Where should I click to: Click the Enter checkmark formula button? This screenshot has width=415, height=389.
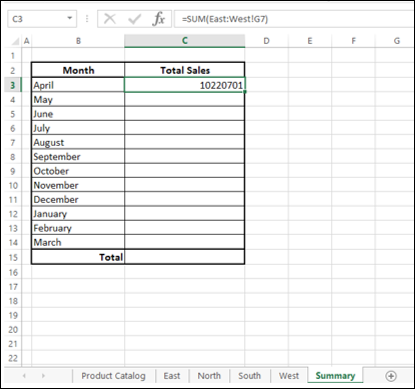pyautogui.click(x=134, y=19)
